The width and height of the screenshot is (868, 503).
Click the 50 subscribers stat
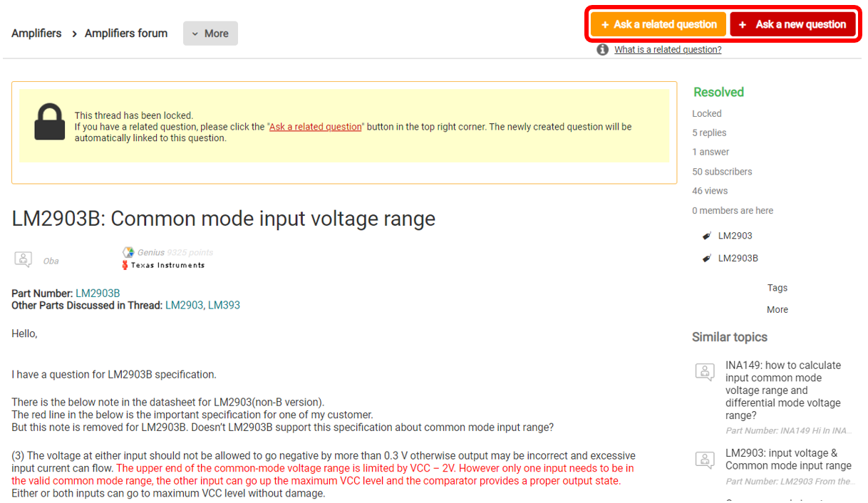722,172
